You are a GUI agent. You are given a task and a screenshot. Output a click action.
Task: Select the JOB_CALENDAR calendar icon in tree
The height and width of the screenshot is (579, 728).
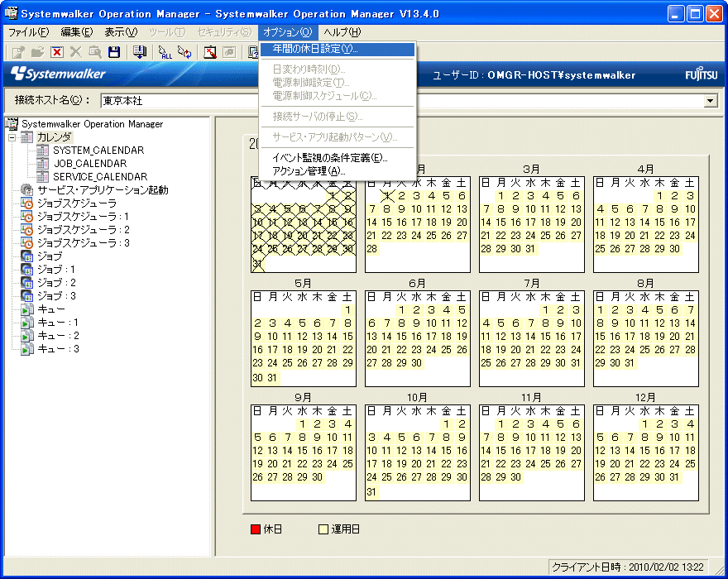pos(43,164)
